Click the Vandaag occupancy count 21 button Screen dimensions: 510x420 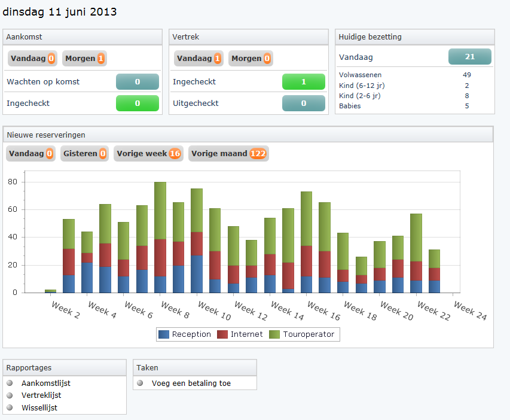(x=470, y=57)
